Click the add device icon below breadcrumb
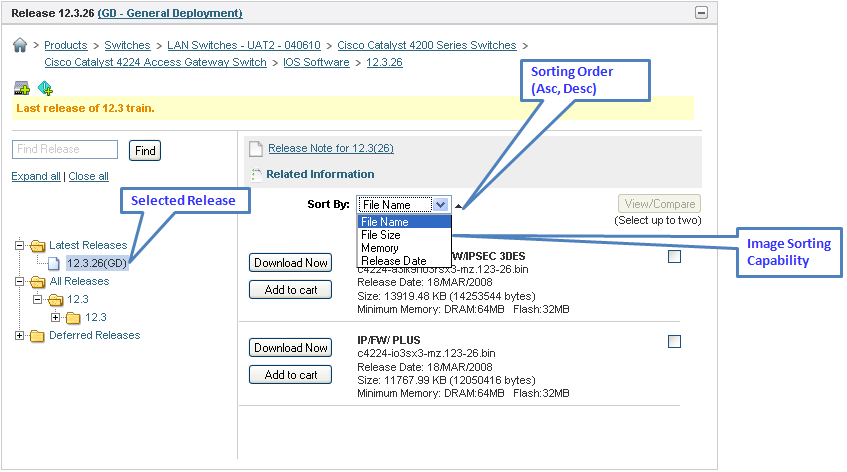 coord(22,88)
